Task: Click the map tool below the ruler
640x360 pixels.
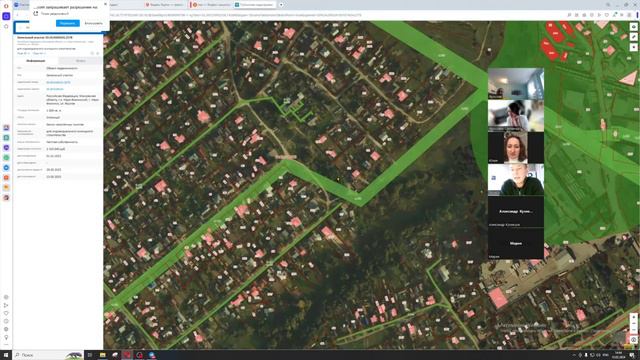Action: (633, 47)
